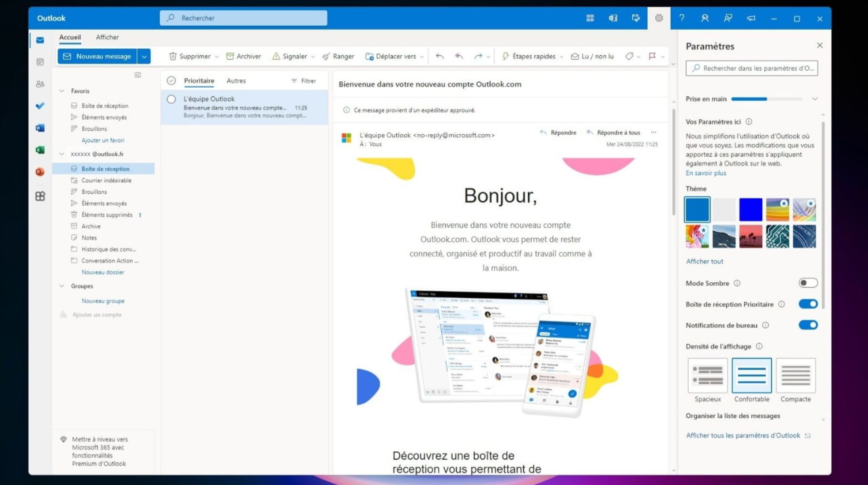The height and width of the screenshot is (485, 868).
Task: Enable Mode Sombre
Action: pyautogui.click(x=807, y=283)
